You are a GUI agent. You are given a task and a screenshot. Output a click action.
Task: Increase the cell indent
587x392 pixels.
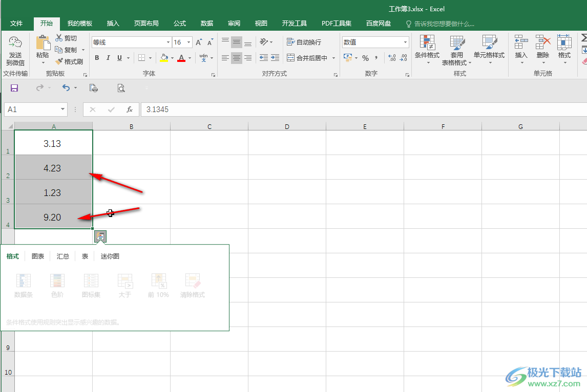click(x=275, y=58)
